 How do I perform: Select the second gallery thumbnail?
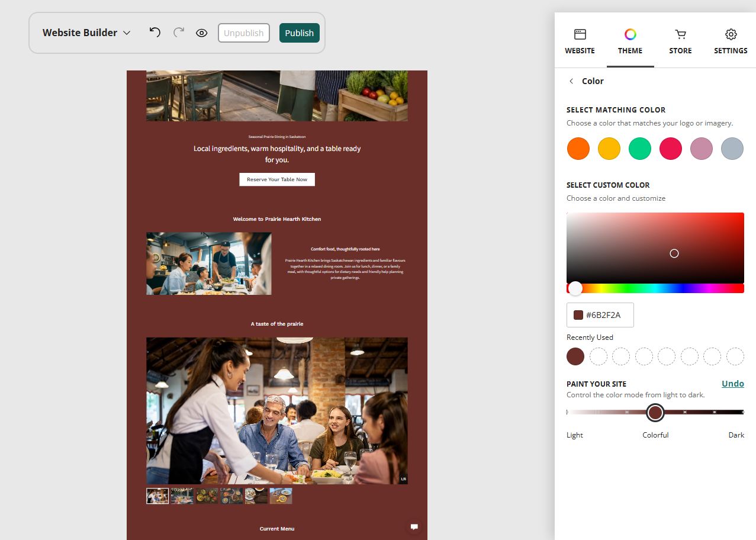pos(182,496)
